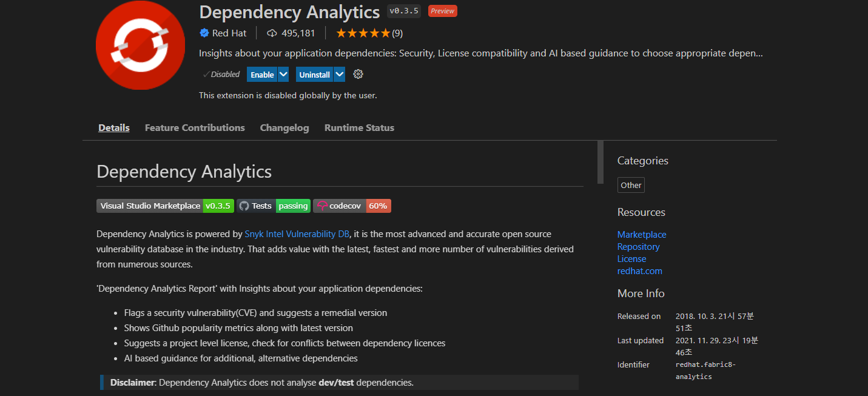
Task: Click the Enable button
Action: [262, 75]
